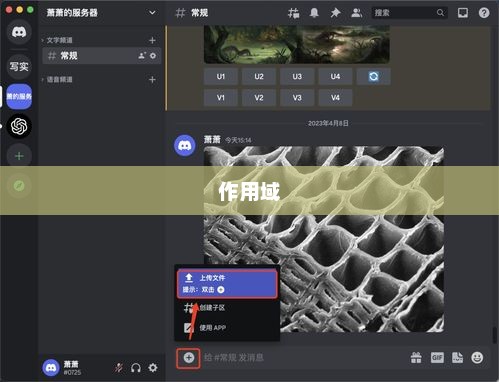Image resolution: width=499 pixels, height=382 pixels.
Task: Open the inbox icon in header
Action: [463, 13]
